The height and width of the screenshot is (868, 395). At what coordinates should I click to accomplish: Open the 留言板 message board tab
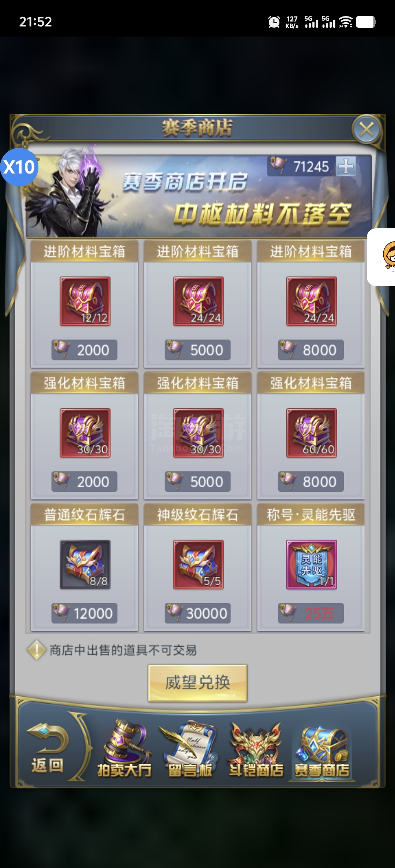[x=190, y=749]
